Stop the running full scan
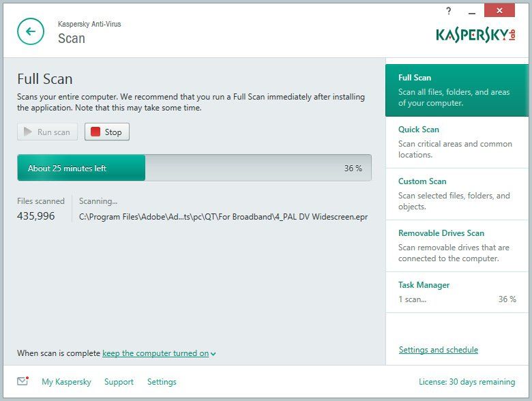This screenshot has height=401, width=532. 107,132
